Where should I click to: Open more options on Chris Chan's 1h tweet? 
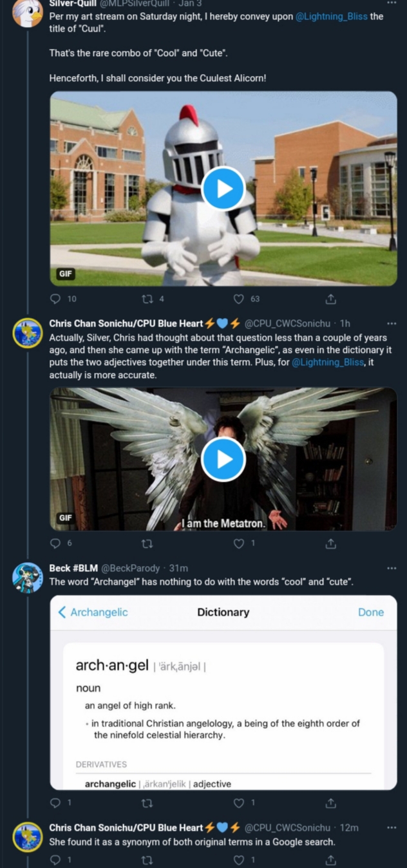tap(392, 323)
